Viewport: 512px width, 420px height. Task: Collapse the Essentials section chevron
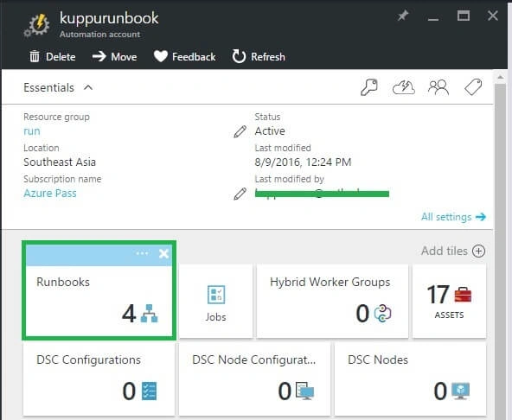(x=88, y=87)
